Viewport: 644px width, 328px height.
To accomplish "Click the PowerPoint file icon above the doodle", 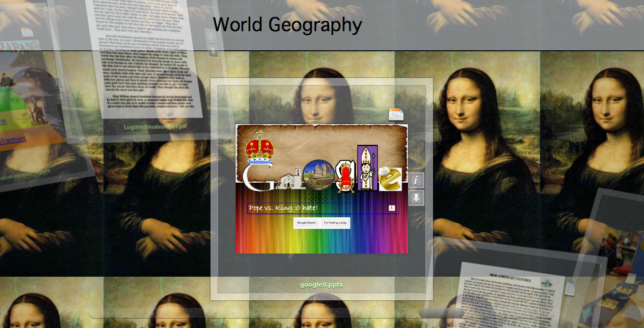I will [x=396, y=114].
